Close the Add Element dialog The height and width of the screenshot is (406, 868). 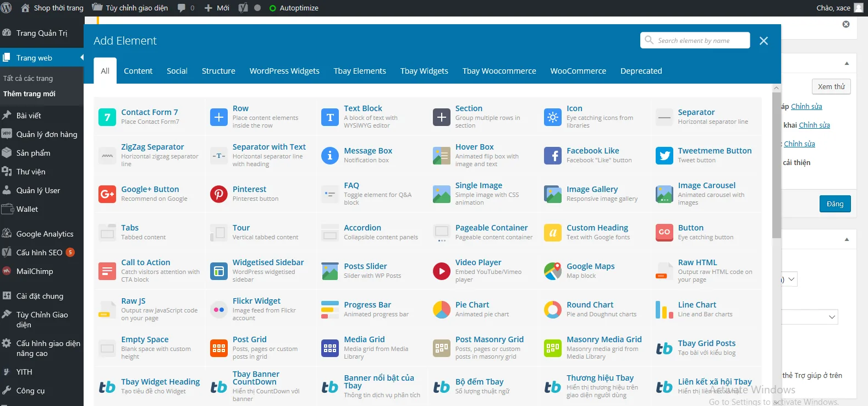[763, 41]
